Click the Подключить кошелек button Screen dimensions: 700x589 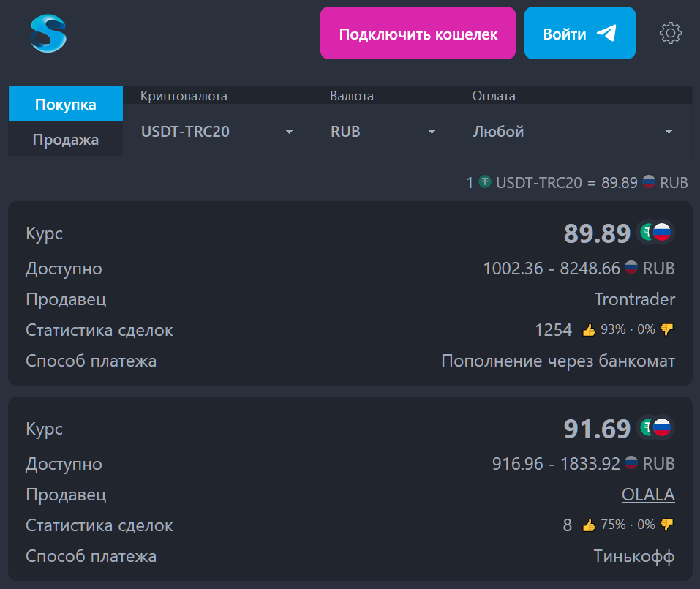(x=418, y=33)
